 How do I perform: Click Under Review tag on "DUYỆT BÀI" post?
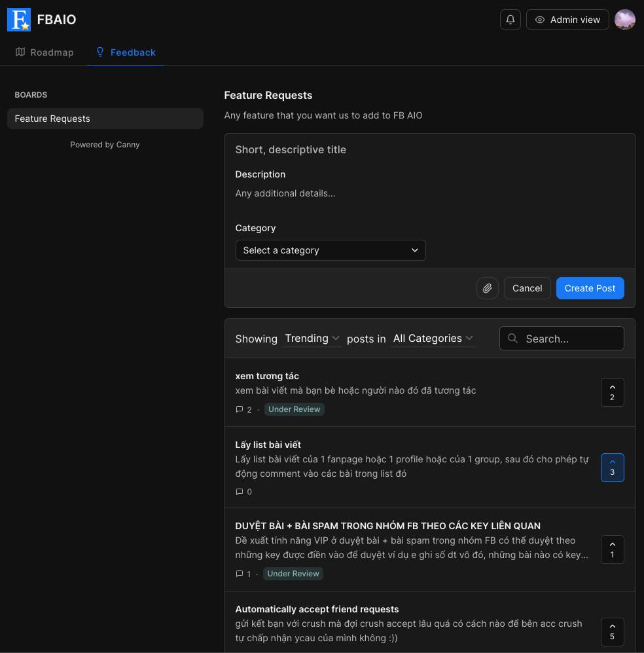point(293,574)
